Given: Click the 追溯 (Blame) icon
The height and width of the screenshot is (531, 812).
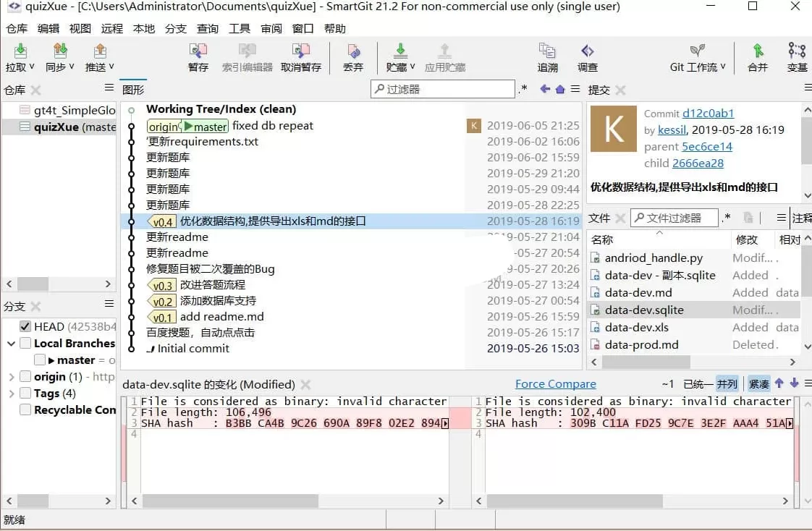Looking at the screenshot, I should 548,58.
